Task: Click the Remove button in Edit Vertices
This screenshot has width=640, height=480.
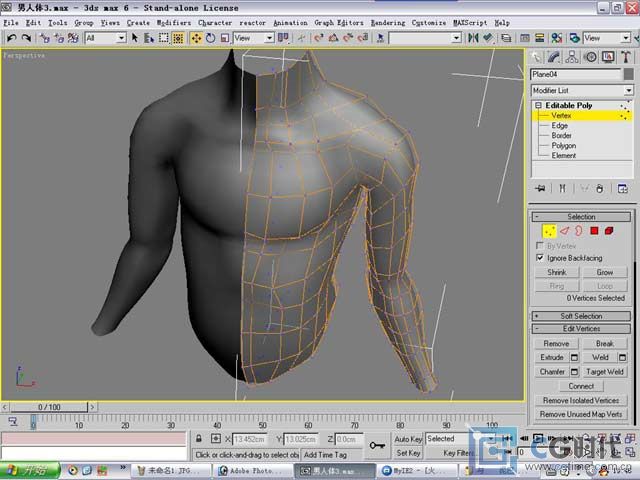Action: (556, 344)
